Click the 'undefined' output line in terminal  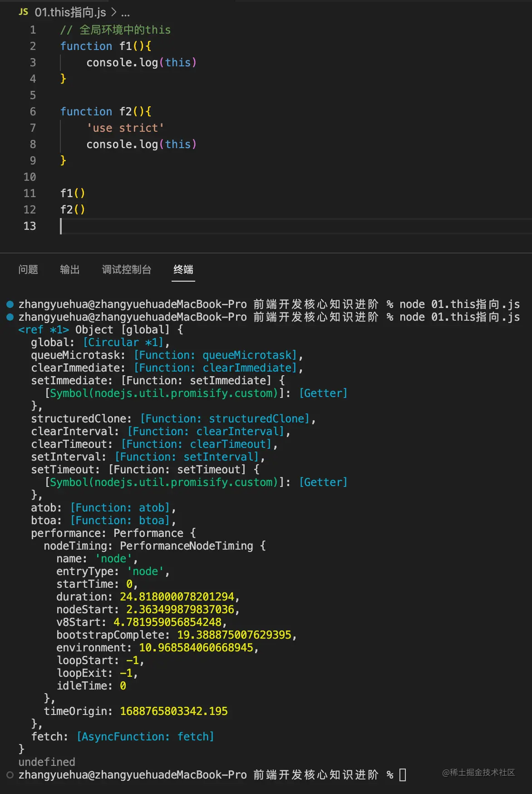coord(47,762)
